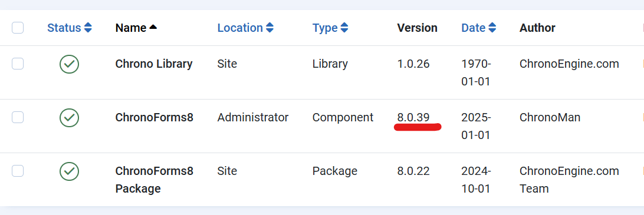This screenshot has height=215, width=644.
Task: Click the Chrono Library name cell
Action: tap(153, 64)
